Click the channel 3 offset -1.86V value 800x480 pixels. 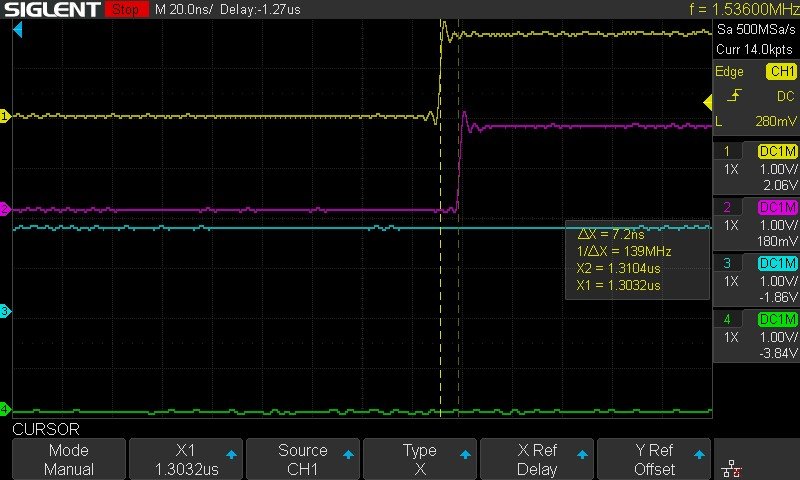(778, 297)
